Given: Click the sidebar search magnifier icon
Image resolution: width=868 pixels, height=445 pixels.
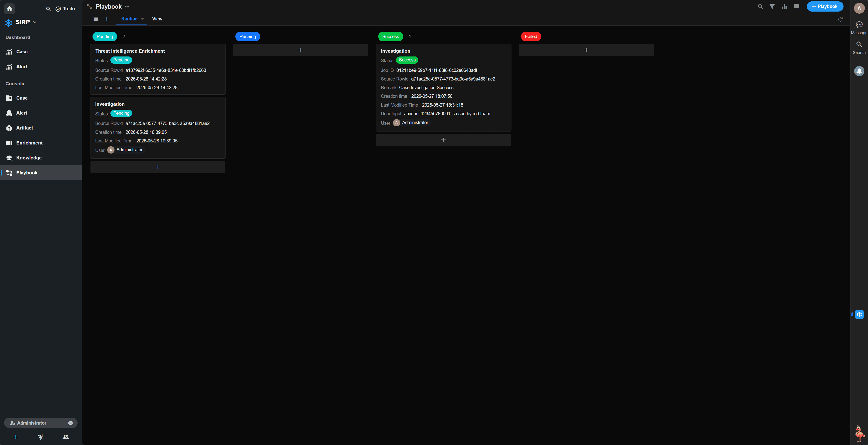Looking at the screenshot, I should click(49, 9).
